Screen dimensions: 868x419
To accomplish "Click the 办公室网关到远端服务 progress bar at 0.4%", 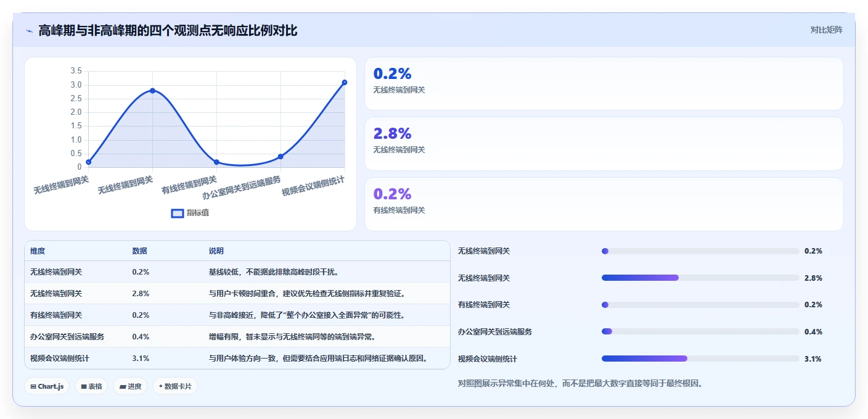I will [x=700, y=331].
